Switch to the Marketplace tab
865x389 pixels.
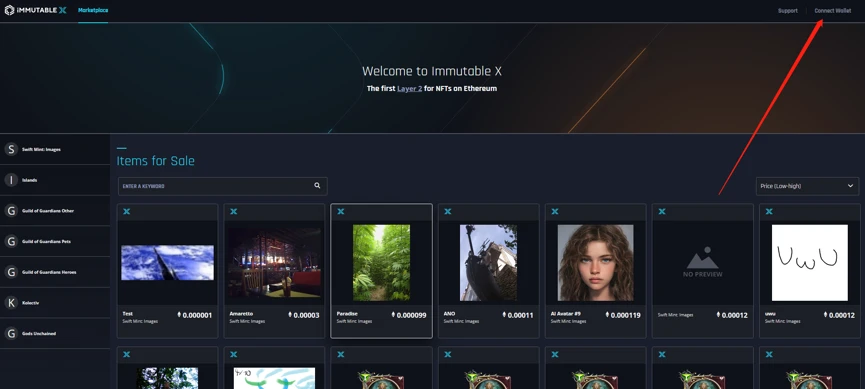(93, 10)
